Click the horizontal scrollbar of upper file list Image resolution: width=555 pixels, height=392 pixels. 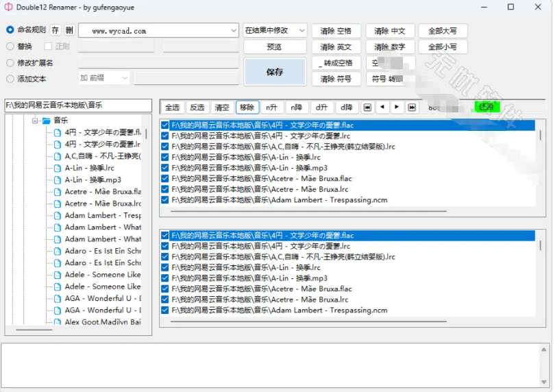tap(308, 211)
